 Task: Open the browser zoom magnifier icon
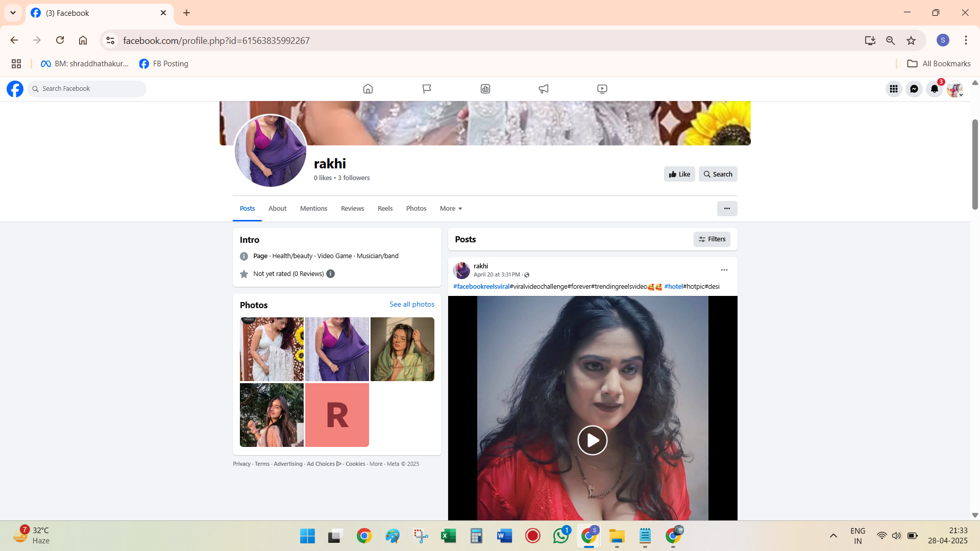[891, 40]
